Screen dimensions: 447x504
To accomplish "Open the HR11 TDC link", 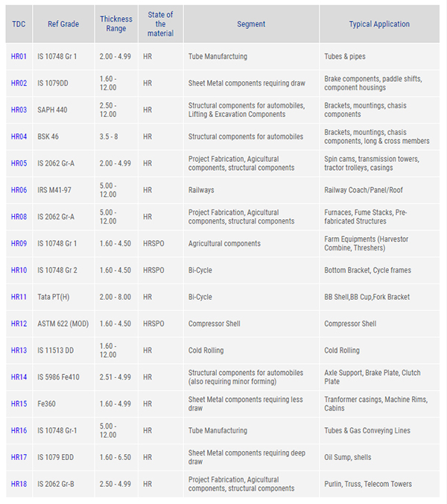I will tap(19, 297).
